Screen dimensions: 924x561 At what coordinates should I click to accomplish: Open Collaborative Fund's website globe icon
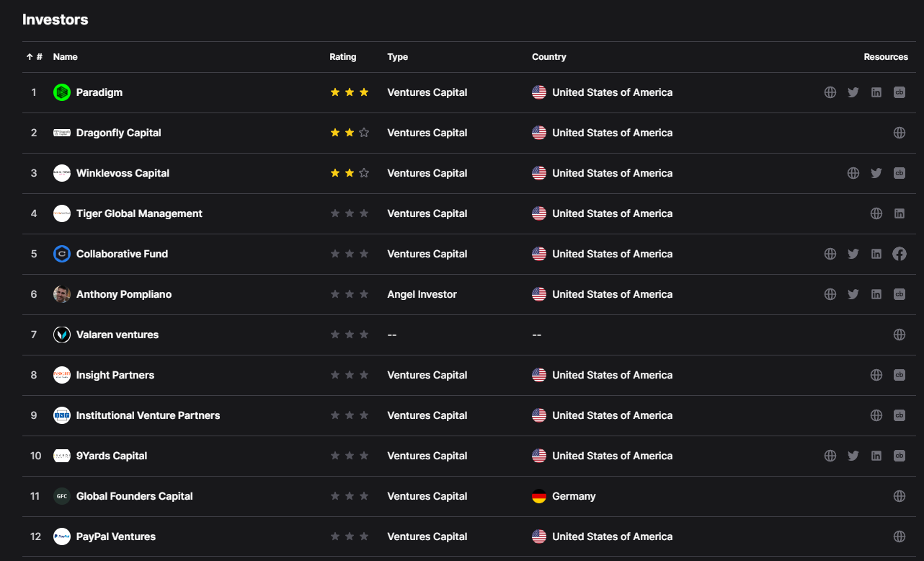click(x=830, y=254)
